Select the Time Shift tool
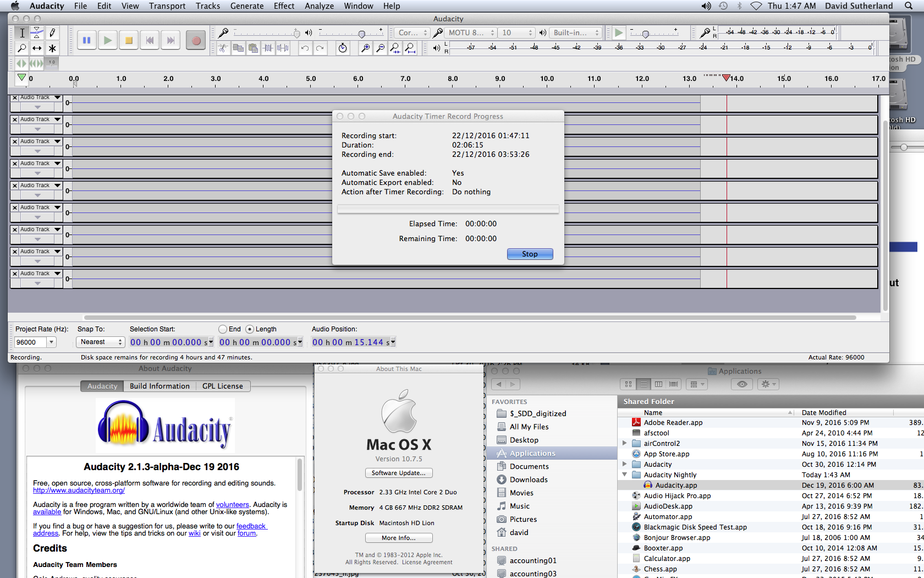 [x=37, y=48]
